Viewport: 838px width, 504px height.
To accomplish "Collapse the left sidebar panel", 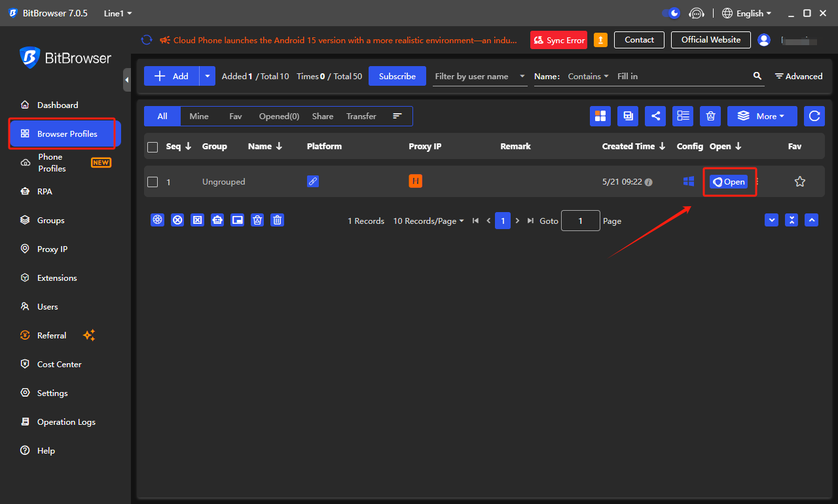I will point(127,80).
